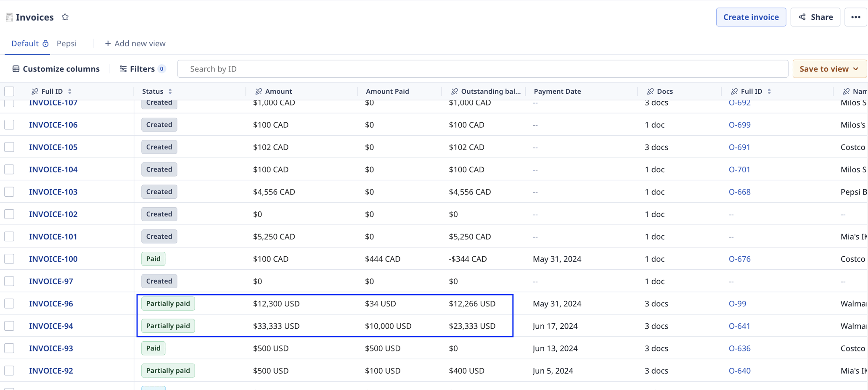
Task: Switch to the Pepsi view tab
Action: tap(66, 43)
